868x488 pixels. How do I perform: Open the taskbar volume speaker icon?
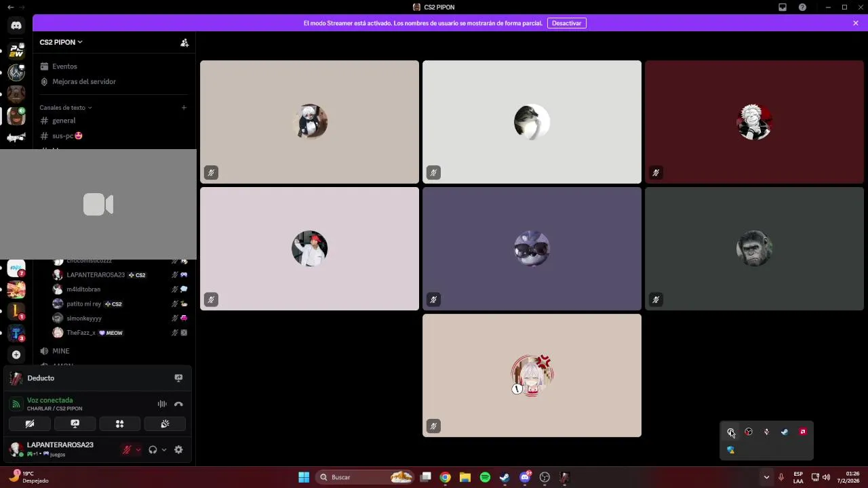[x=826, y=477]
